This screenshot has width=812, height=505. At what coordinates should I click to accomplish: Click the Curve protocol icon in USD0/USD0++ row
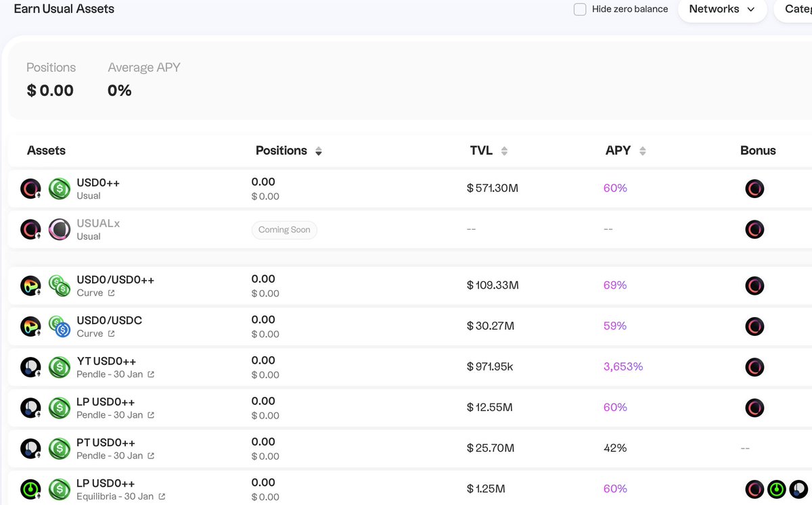(x=30, y=286)
